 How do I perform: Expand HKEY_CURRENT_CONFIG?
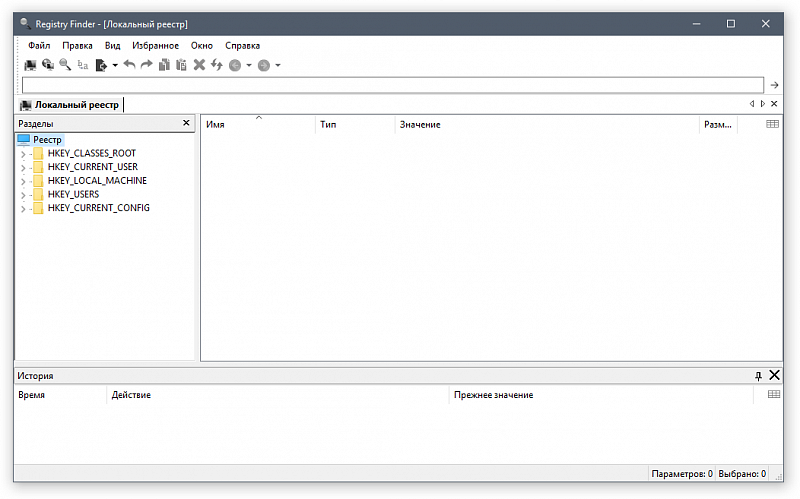point(23,209)
